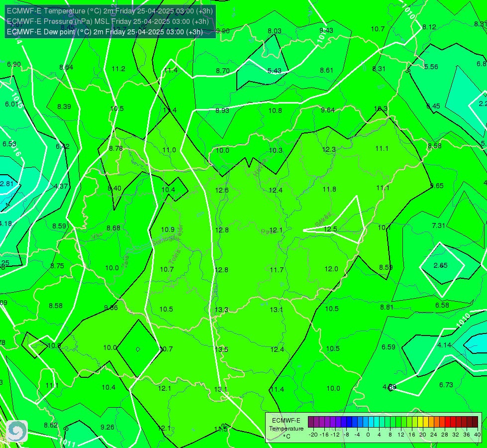The image size is (487, 448).
Task: Click the 11.8 temperature value
Action: (329, 189)
